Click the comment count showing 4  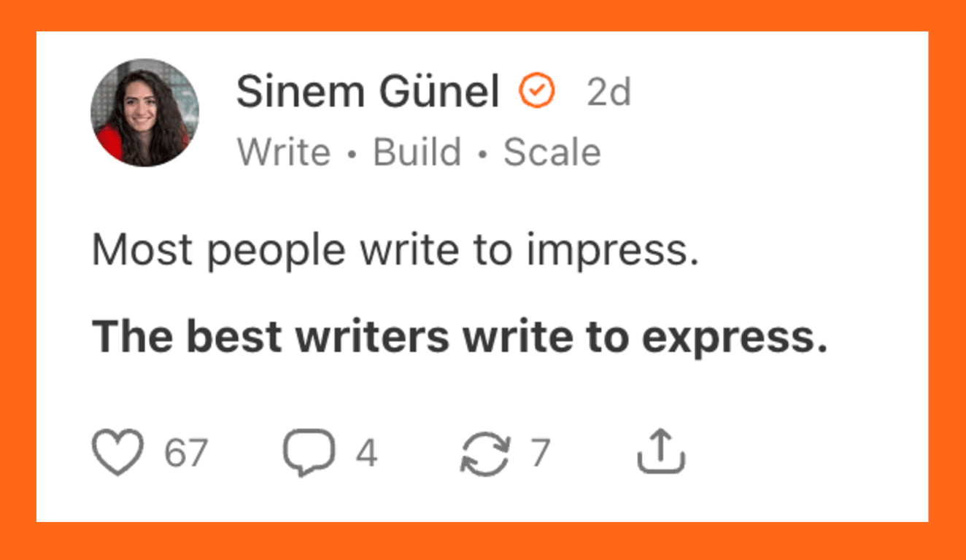(366, 453)
